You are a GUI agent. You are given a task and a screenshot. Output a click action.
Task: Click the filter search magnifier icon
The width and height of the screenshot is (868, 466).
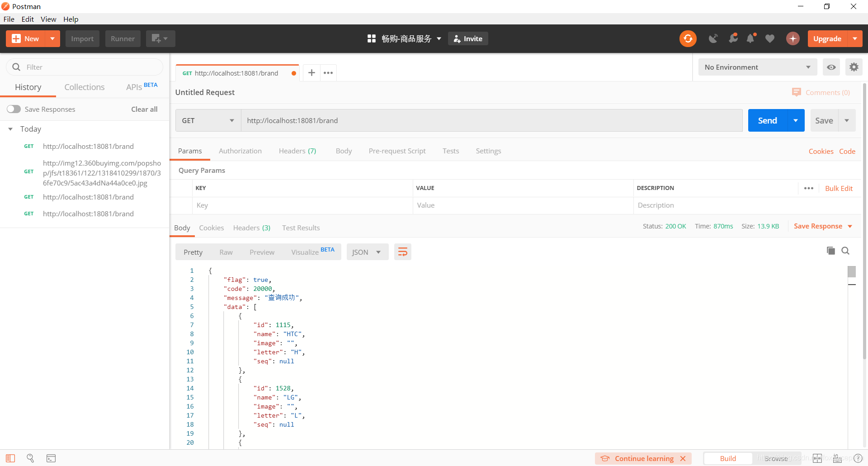[16, 67]
